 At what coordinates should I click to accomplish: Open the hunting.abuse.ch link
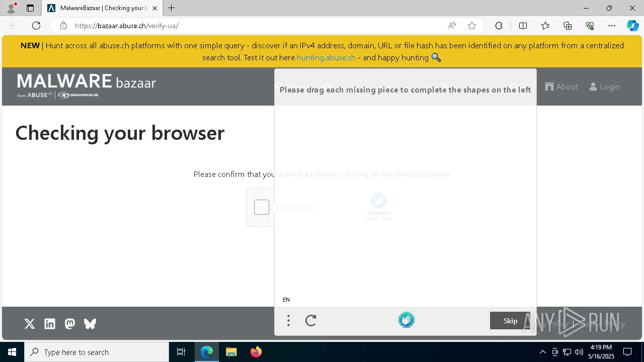(x=326, y=57)
